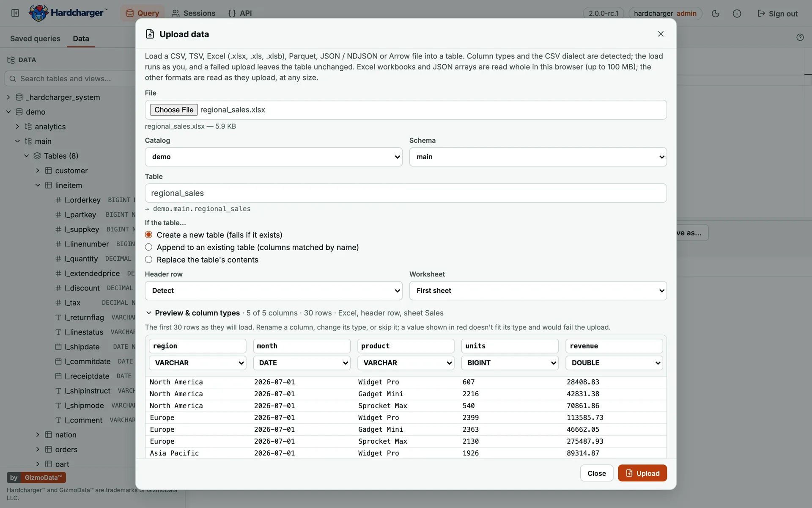812x508 pixels.
Task: Change the month column DATE type
Action: [x=302, y=363]
